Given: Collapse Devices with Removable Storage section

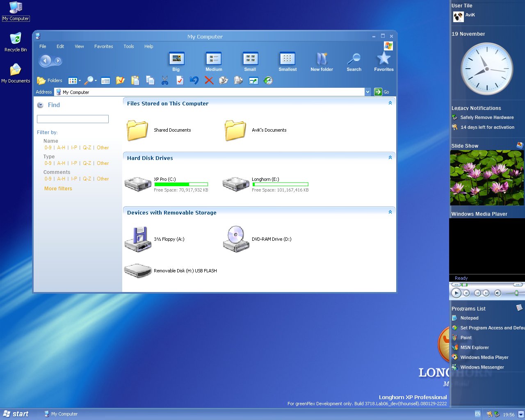Looking at the screenshot, I should [x=390, y=212].
